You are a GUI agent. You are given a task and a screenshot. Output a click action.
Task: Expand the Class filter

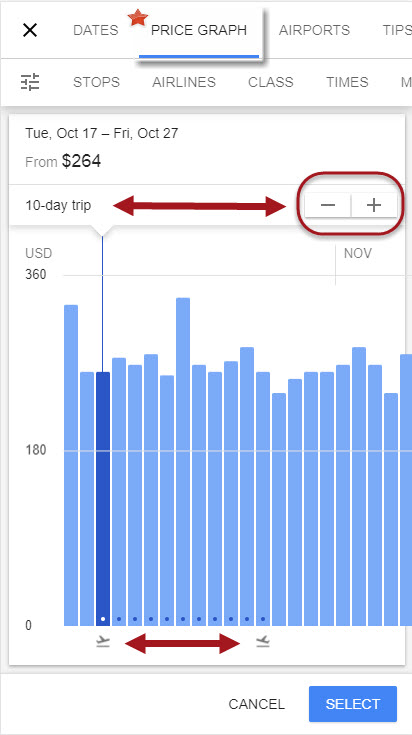click(x=270, y=82)
